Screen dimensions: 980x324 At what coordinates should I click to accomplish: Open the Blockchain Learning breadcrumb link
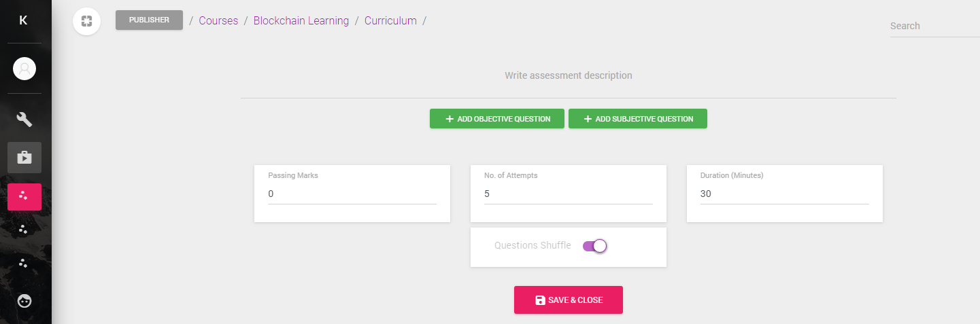pos(301,20)
